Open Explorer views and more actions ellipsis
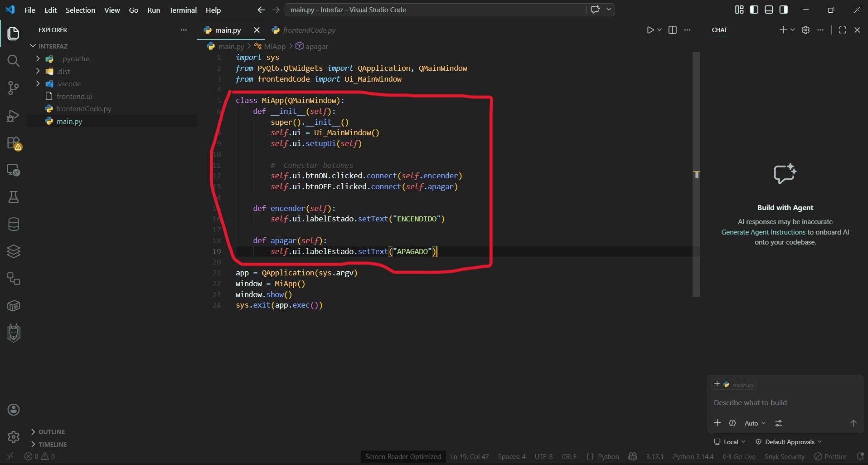This screenshot has height=465, width=868. 184,30
